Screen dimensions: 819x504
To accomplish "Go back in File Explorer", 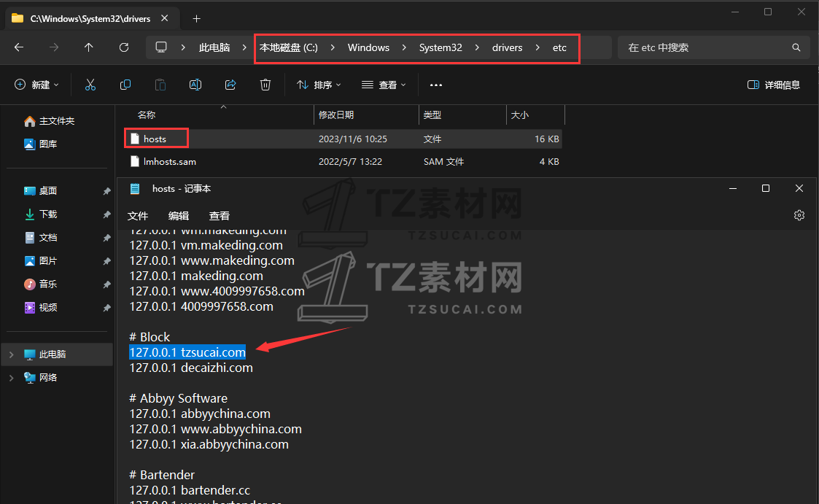I will point(19,47).
